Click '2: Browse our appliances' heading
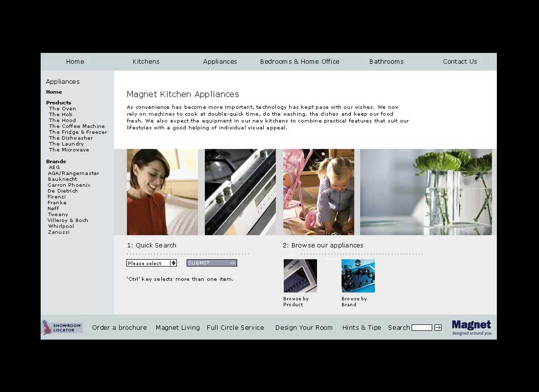 [x=323, y=245]
